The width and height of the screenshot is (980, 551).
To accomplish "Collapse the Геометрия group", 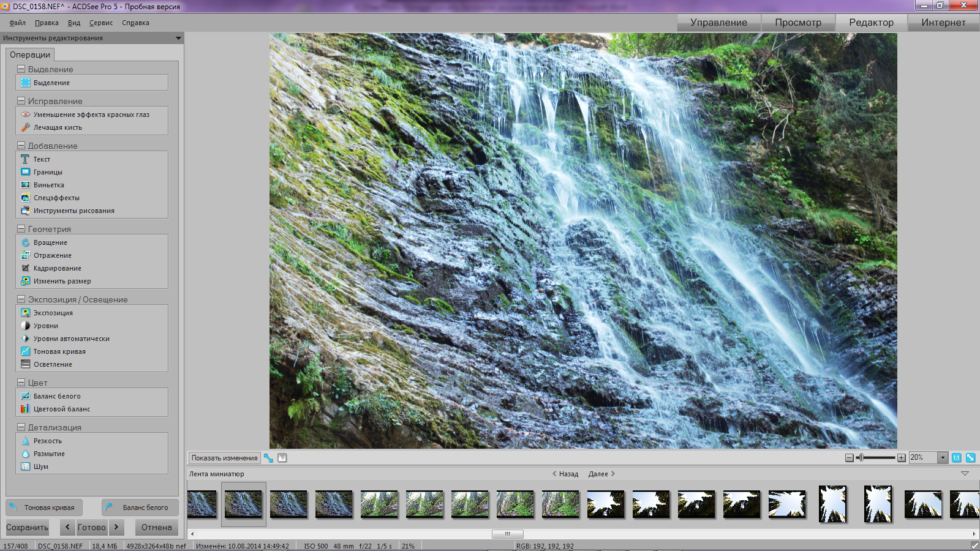I will point(21,229).
